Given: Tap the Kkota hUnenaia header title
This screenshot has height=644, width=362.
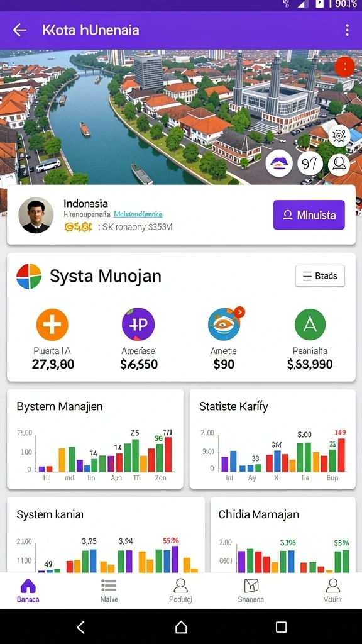Looking at the screenshot, I should pos(90,30).
